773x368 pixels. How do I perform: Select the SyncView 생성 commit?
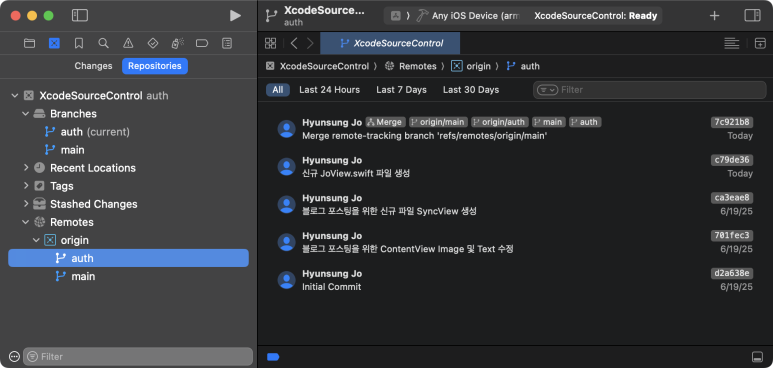[x=515, y=204]
